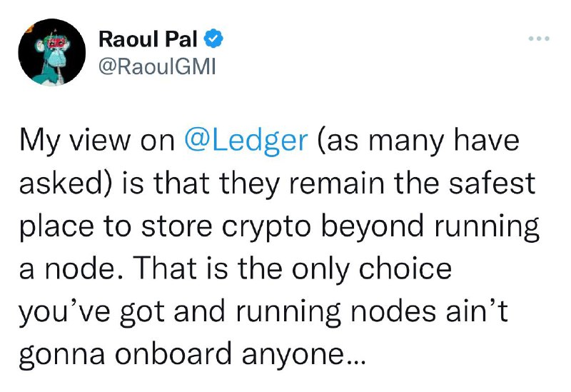Click the ape's red glasses in the avatar
Viewport: 571px width, 392px height.
click(x=56, y=43)
